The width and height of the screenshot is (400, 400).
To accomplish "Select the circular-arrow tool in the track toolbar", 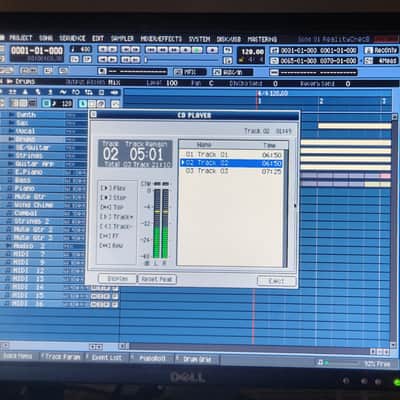I will pyautogui.click(x=76, y=92).
